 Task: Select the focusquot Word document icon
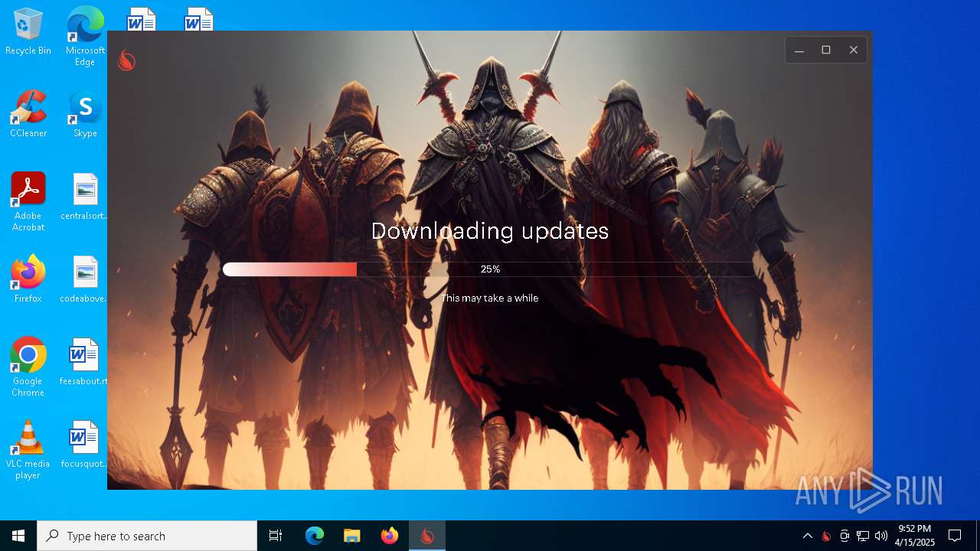pos(85,445)
